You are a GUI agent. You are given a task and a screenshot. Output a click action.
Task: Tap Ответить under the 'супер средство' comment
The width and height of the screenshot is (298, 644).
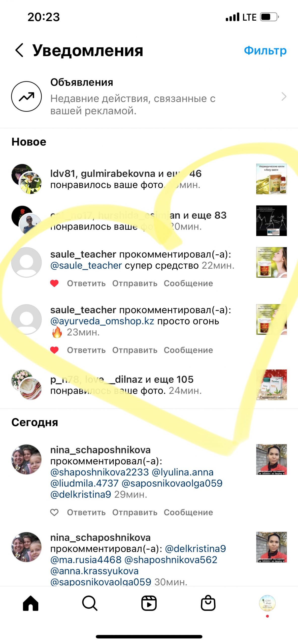point(86,283)
